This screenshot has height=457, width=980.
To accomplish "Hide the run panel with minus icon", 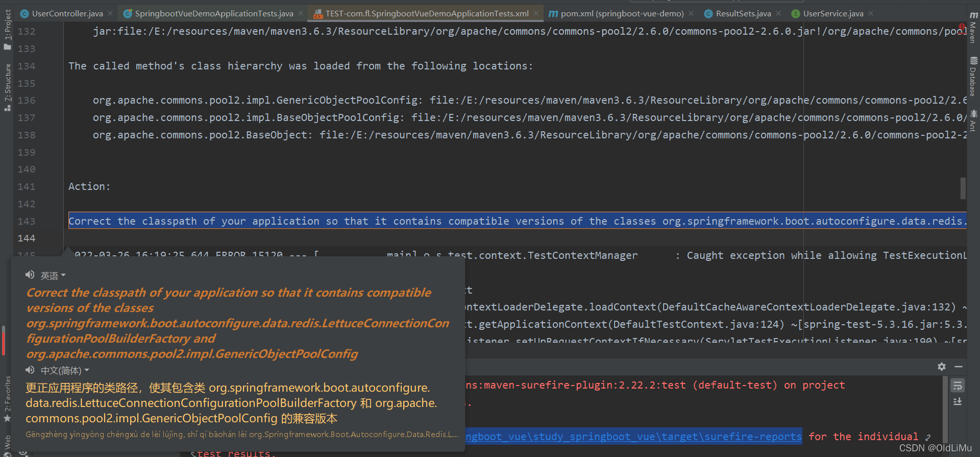I will (x=959, y=367).
